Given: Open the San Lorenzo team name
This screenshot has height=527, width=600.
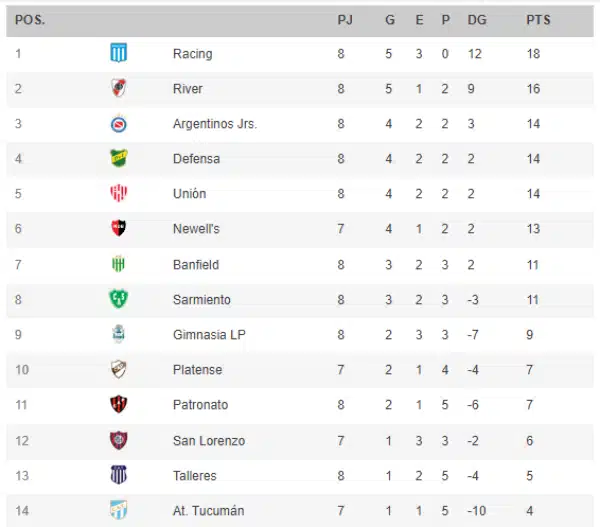Looking at the screenshot, I should (x=209, y=441).
